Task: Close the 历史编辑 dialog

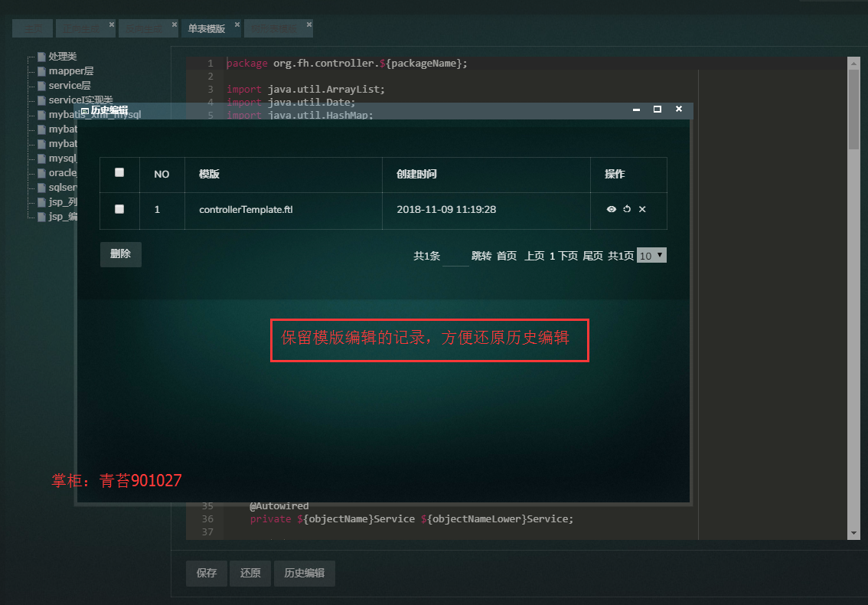Action: click(679, 110)
